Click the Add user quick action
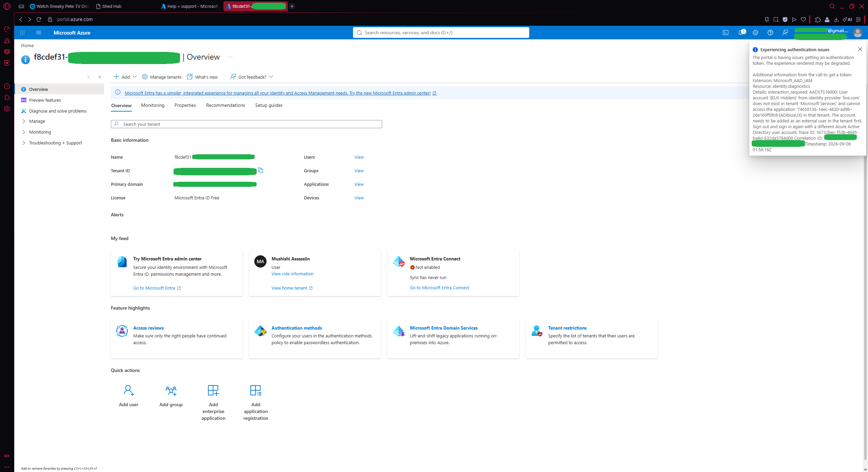 click(129, 395)
